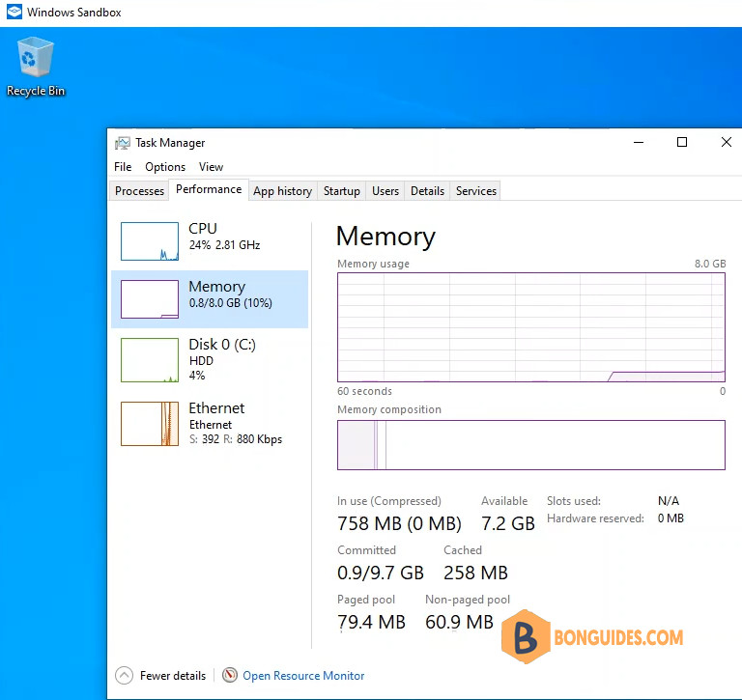
Task: Click the In use (Compressed) label
Action: [x=389, y=501]
